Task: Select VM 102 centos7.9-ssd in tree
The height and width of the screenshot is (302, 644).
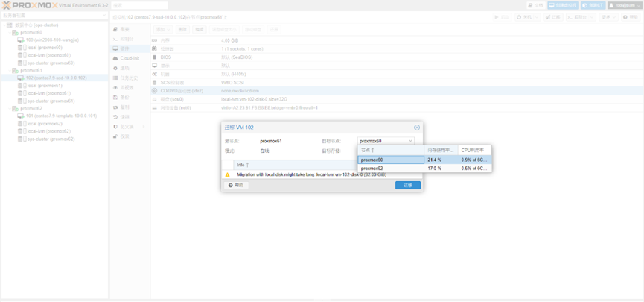Action: click(x=56, y=78)
